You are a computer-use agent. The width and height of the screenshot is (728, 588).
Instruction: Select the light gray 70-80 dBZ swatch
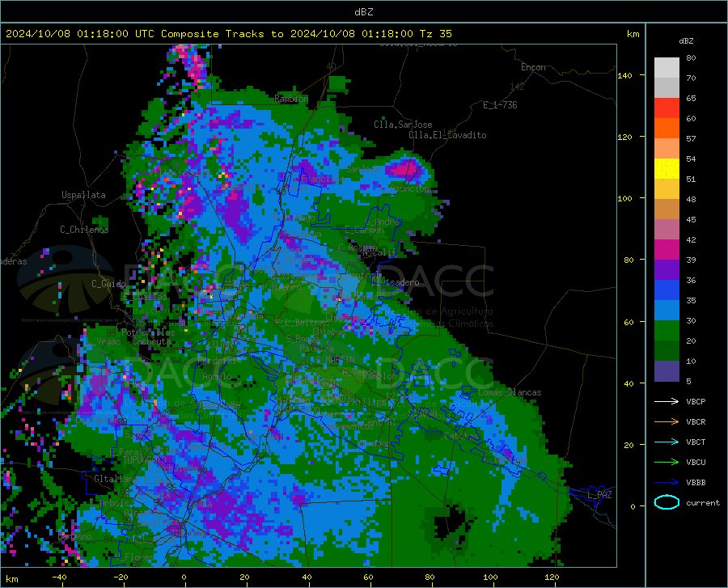click(667, 68)
